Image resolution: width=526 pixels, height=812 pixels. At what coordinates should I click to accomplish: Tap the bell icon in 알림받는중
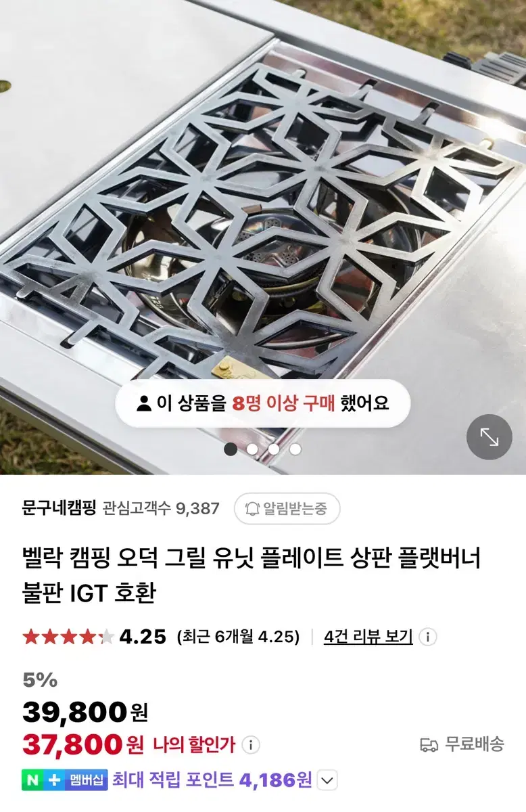point(253,508)
